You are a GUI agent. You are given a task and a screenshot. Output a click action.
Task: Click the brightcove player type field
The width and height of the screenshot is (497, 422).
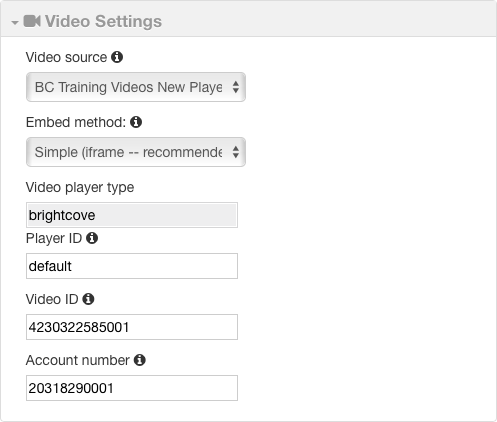132,215
